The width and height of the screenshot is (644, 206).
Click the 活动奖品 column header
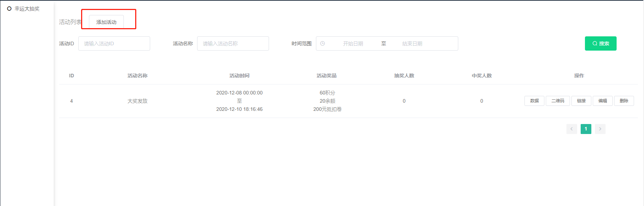[x=327, y=76]
